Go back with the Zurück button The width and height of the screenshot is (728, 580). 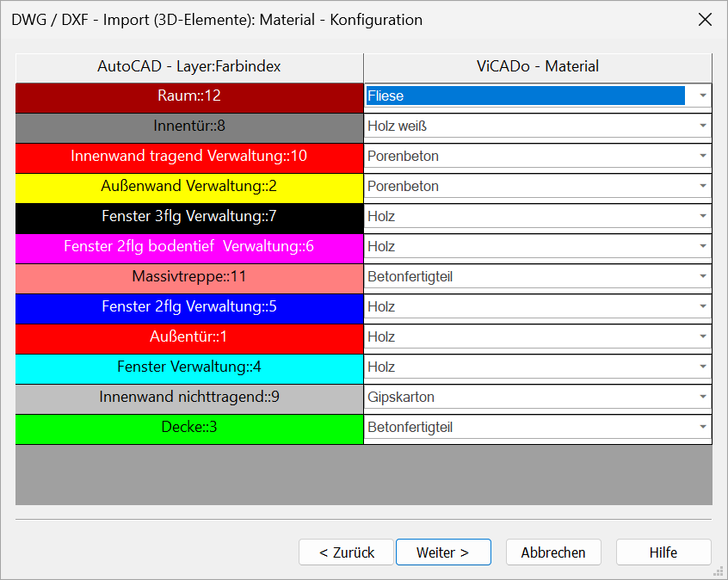(x=346, y=552)
